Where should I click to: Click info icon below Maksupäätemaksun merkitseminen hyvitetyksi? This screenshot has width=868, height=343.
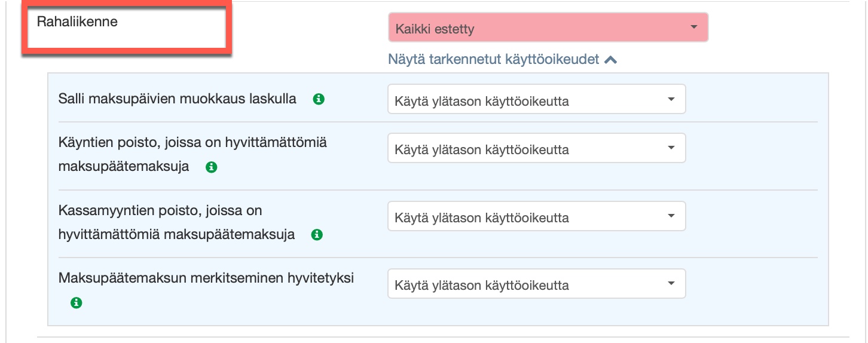click(76, 303)
